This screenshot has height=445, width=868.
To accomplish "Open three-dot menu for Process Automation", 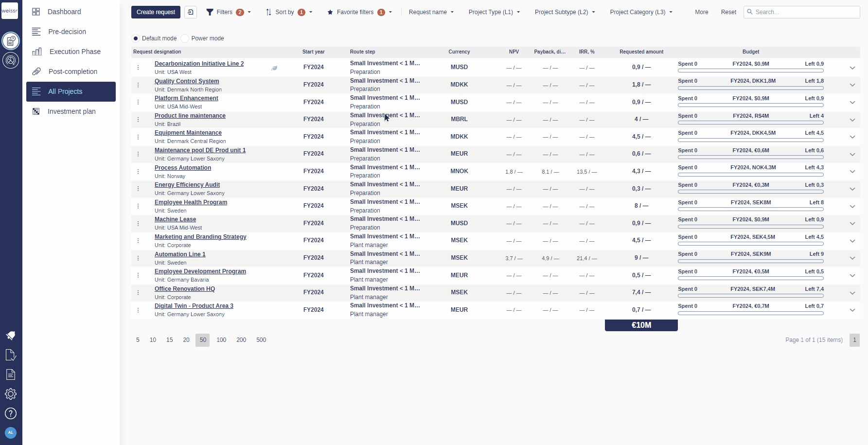I will tap(138, 171).
